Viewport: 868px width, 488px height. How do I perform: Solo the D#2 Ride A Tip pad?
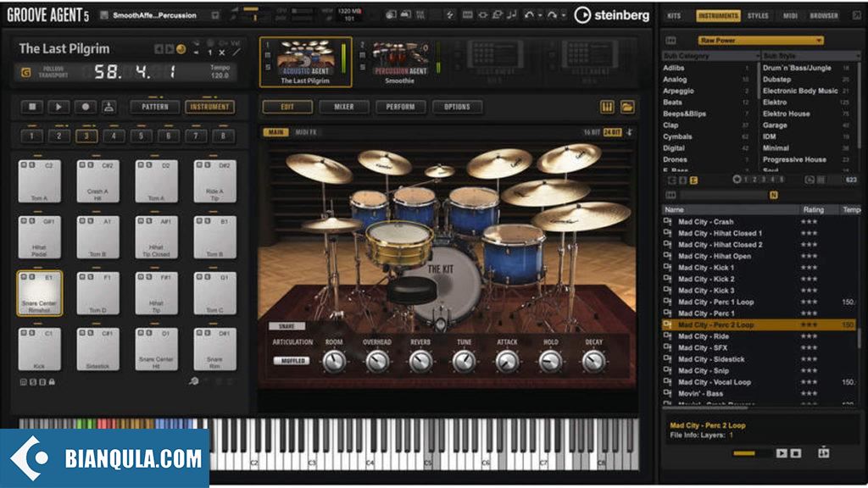[x=207, y=165]
